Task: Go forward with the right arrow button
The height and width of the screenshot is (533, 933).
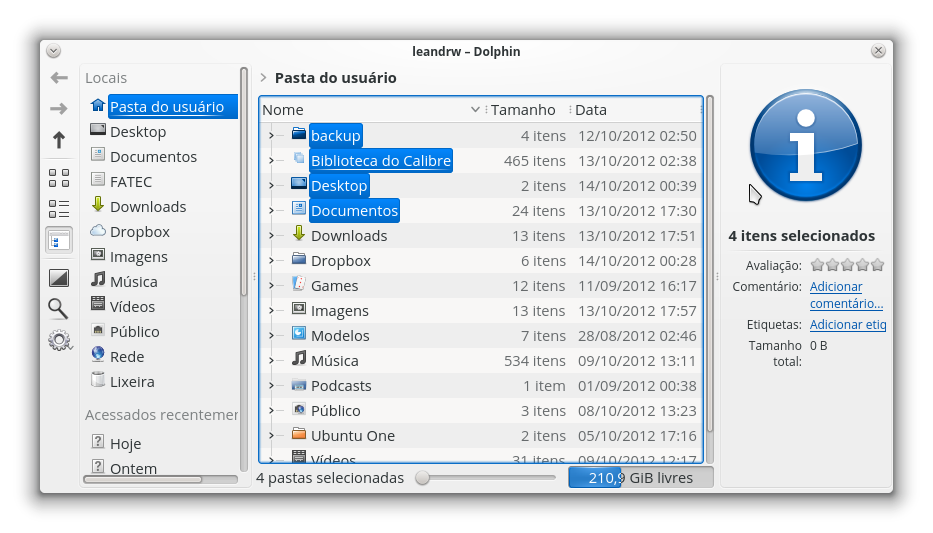Action: [x=59, y=108]
